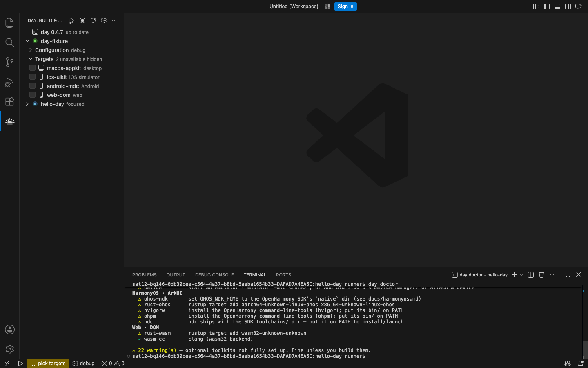Image resolution: width=588 pixels, height=368 pixels.
Task: Switch to the Debug Console tab
Action: pos(214,275)
